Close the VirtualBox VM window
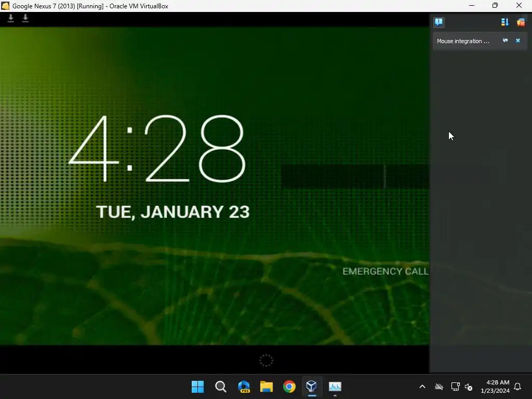532x399 pixels. [519, 6]
